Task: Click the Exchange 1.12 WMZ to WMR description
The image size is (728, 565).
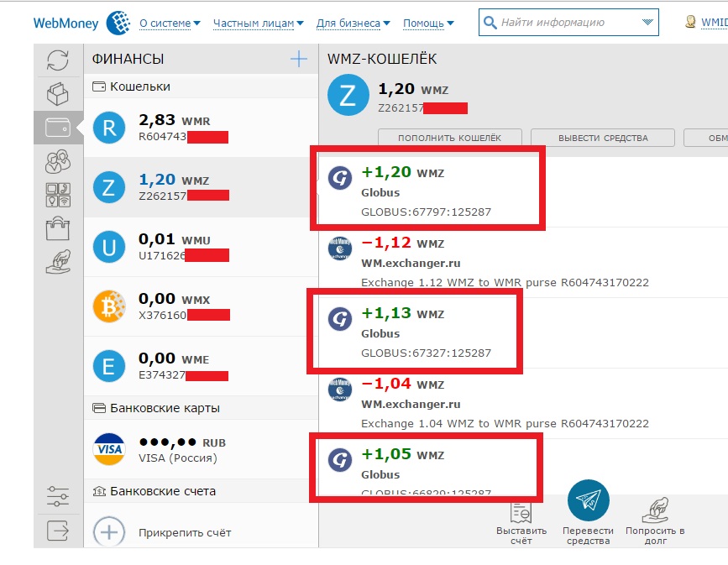Action: 505,283
